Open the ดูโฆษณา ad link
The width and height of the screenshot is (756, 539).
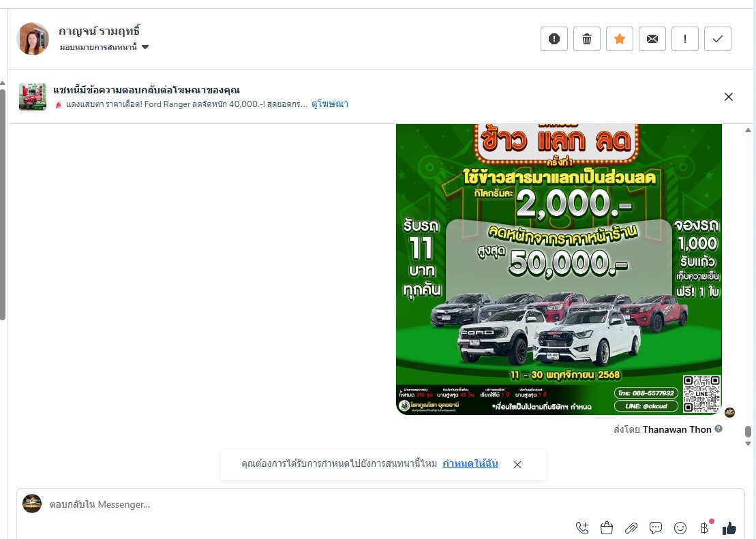coord(330,104)
